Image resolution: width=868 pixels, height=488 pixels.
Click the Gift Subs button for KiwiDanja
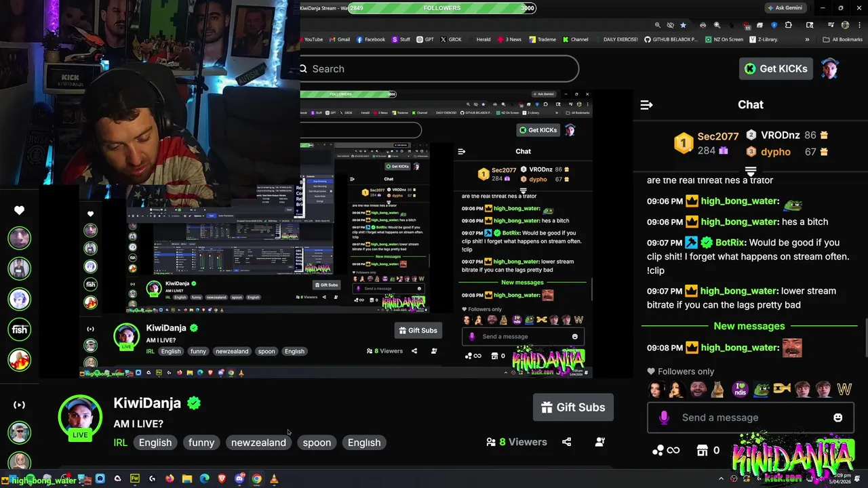click(573, 407)
